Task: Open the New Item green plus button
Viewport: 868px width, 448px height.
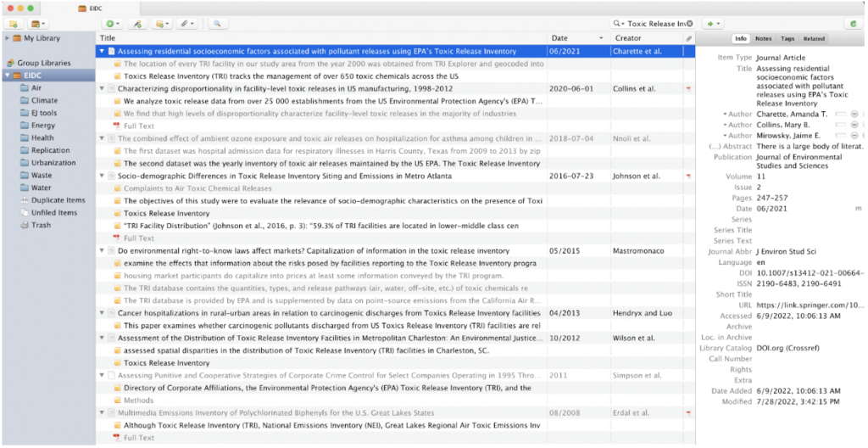Action: (112, 24)
